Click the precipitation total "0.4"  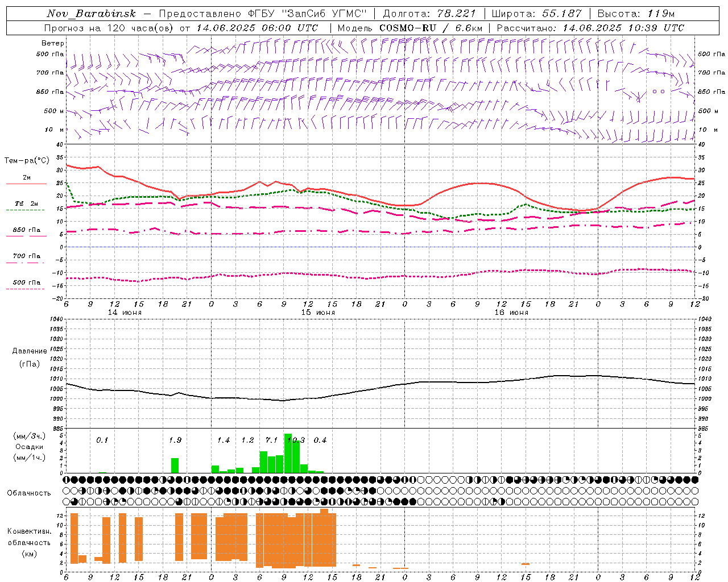pos(320,440)
